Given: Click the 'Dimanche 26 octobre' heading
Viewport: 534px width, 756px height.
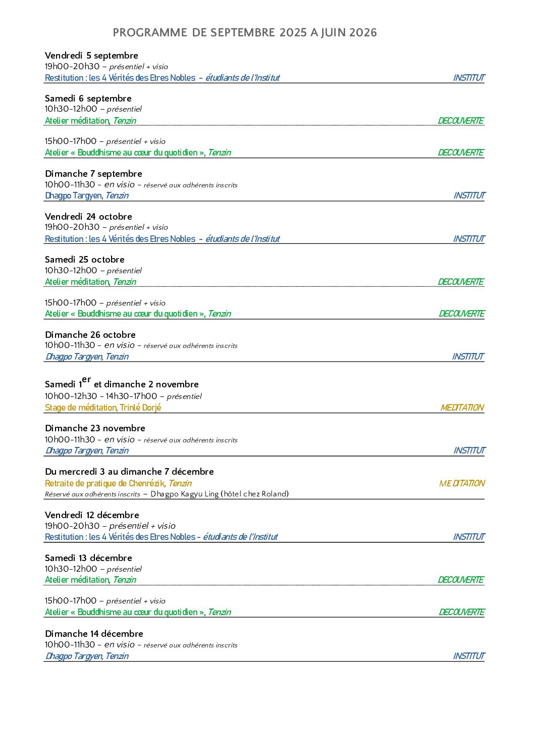Looking at the screenshot, I should tap(90, 335).
